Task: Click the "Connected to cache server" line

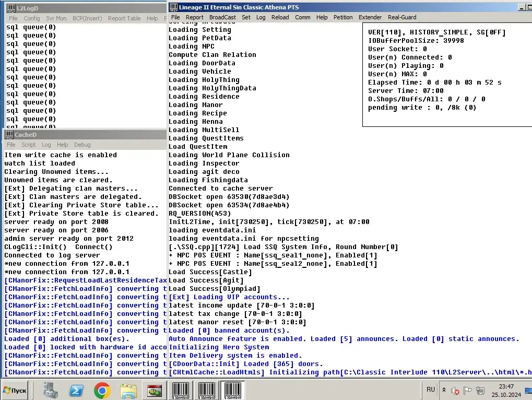Action: click(x=220, y=189)
